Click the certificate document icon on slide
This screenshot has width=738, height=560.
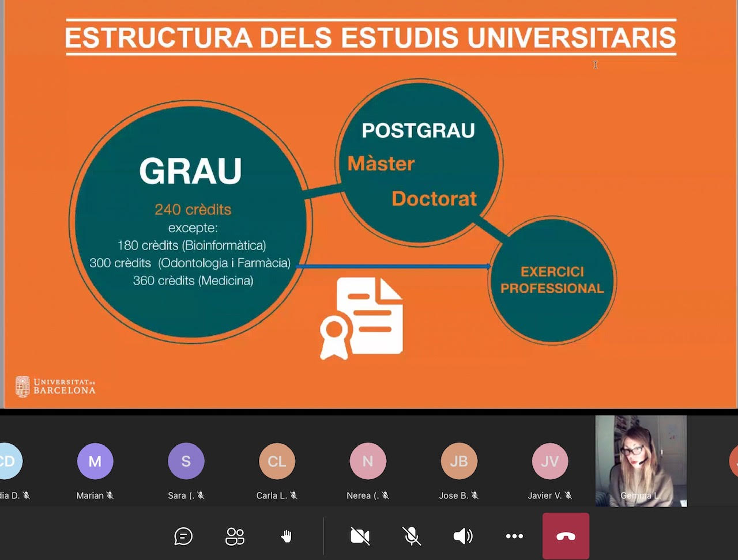[x=362, y=318]
